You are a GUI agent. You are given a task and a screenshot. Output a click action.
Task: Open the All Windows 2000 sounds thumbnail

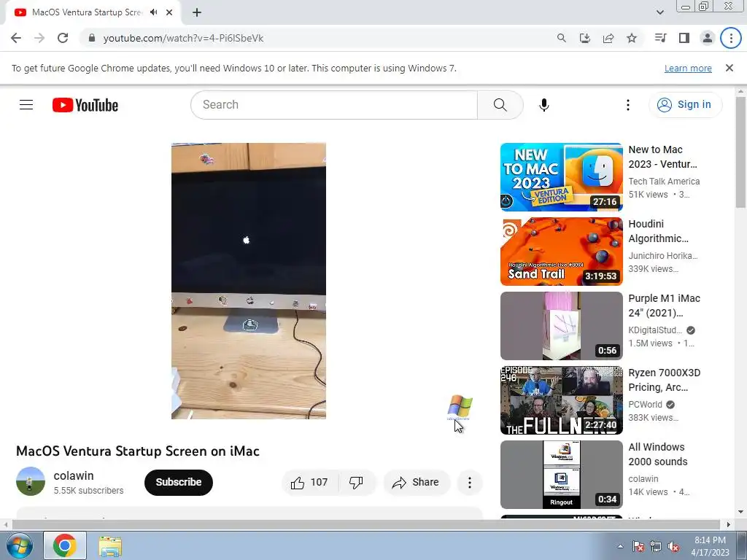[561, 475]
